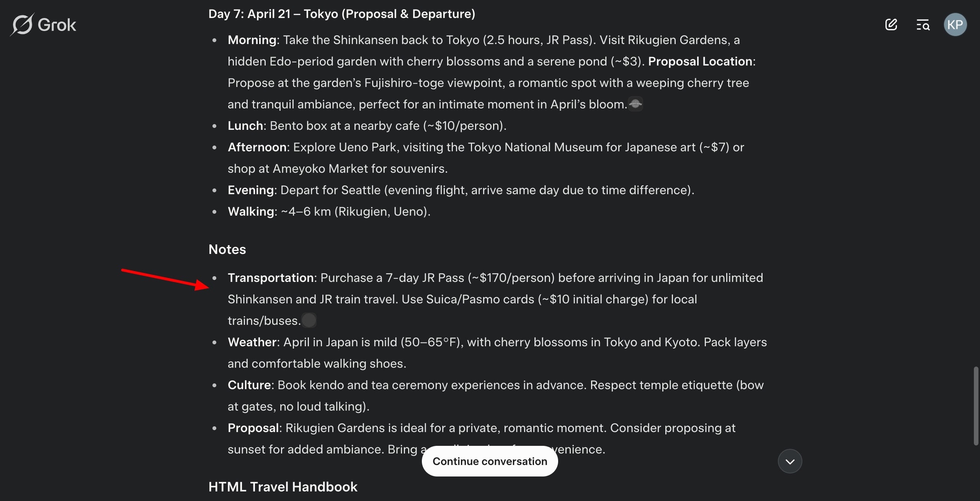Screen dimensions: 980x501
Task: Open the KP profile avatar
Action: 955,25
